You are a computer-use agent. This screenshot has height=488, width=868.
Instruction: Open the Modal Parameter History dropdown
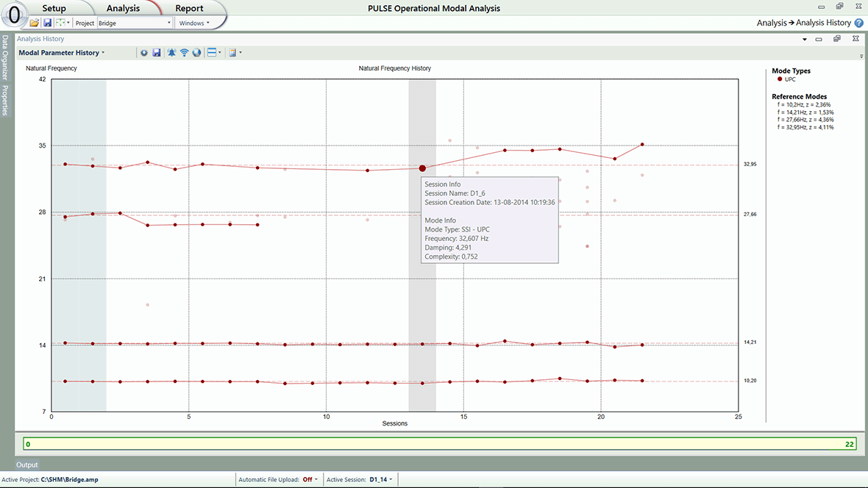62,53
